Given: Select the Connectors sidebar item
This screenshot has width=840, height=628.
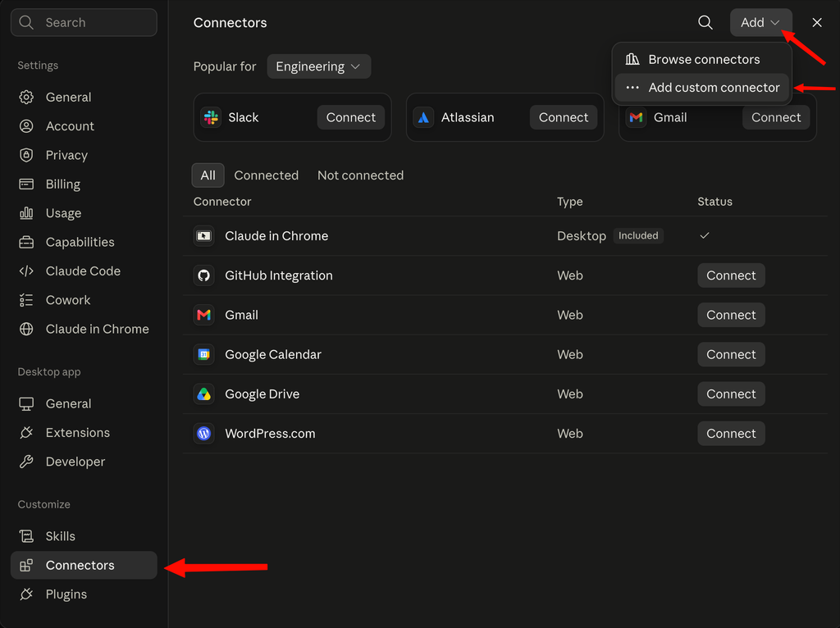Looking at the screenshot, I should [84, 565].
